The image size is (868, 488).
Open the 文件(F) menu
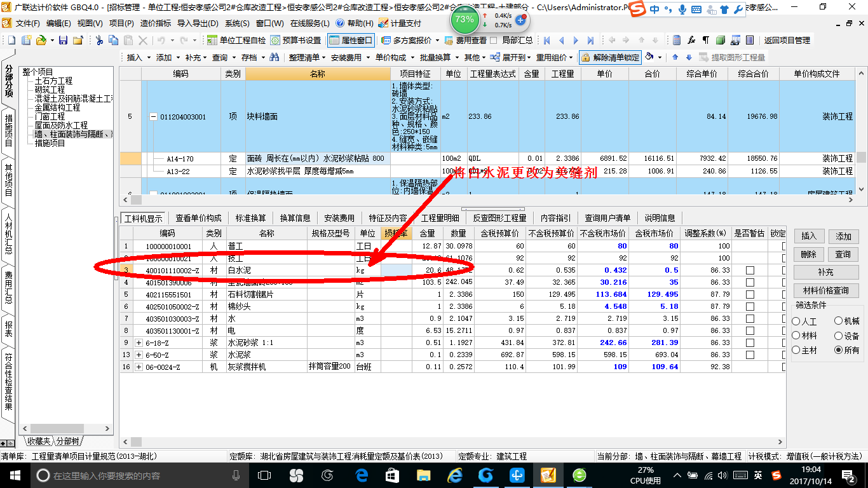tap(27, 24)
